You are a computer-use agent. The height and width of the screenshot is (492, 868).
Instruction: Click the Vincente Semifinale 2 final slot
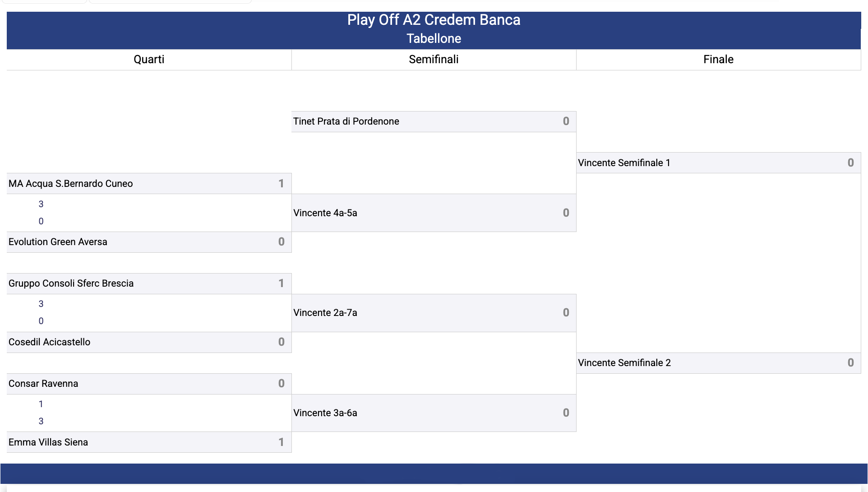718,363
